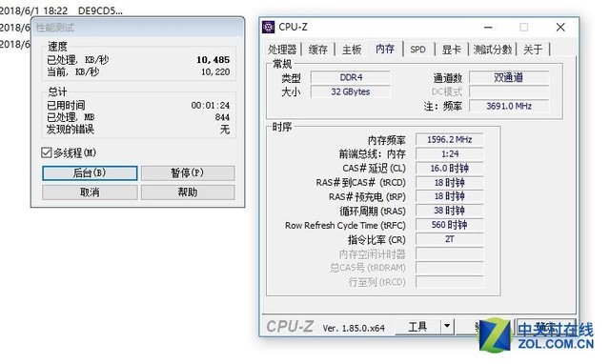The height and width of the screenshot is (364, 610).
Task: Click the tRCD 18 时钟 value
Action: click(x=449, y=182)
